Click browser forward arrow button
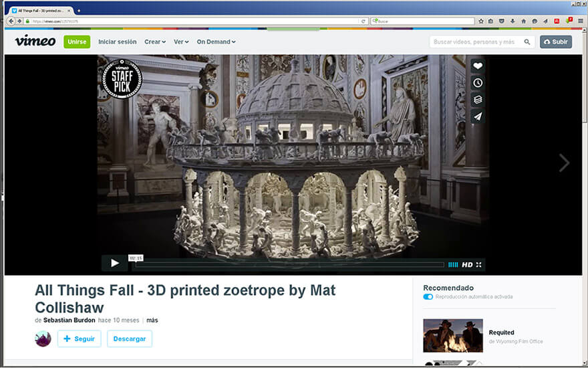588x368 pixels. tap(19, 21)
